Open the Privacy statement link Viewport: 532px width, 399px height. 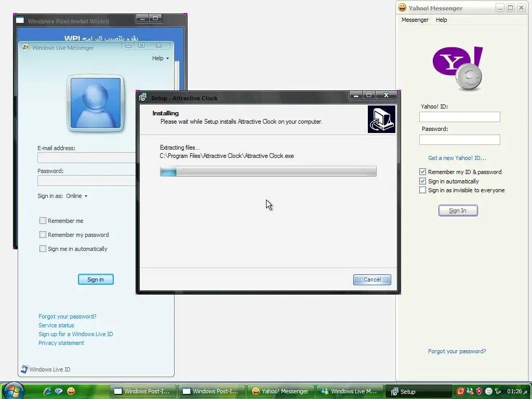pyautogui.click(x=61, y=343)
